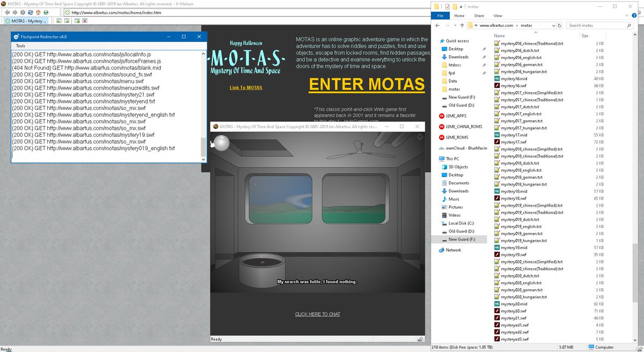This screenshot has width=644, height=352.
Task: Open Videos folder under This PC
Action: [x=455, y=215]
